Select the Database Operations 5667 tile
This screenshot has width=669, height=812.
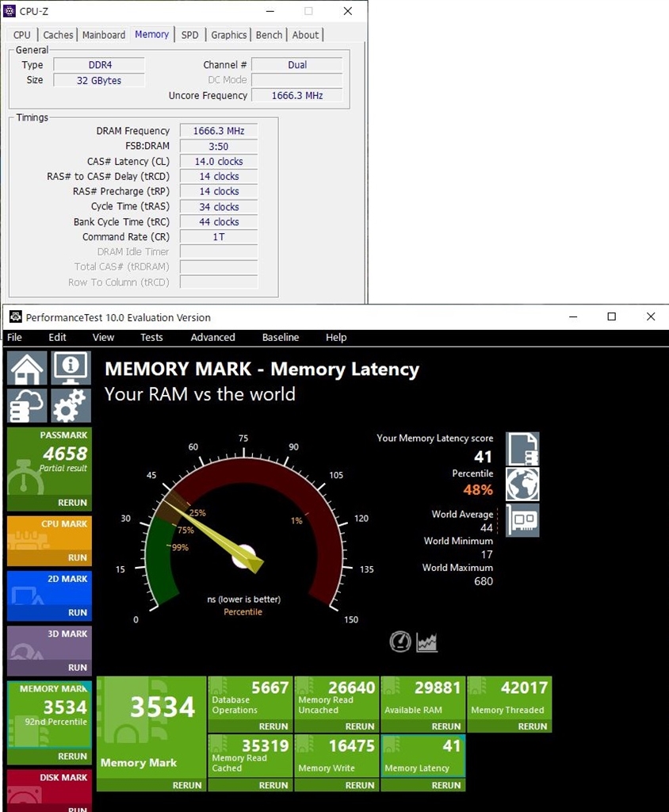250,698
